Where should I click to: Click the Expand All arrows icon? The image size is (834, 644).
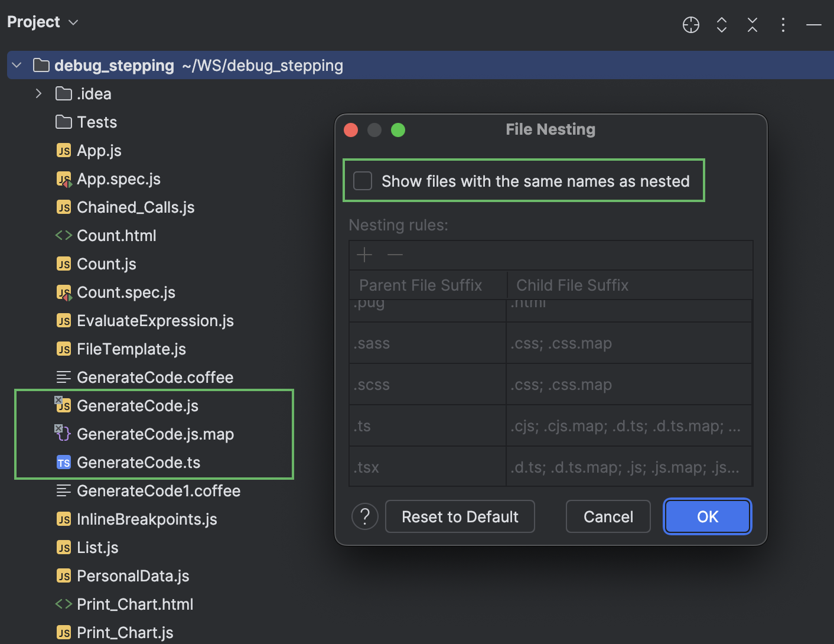pyautogui.click(x=721, y=25)
